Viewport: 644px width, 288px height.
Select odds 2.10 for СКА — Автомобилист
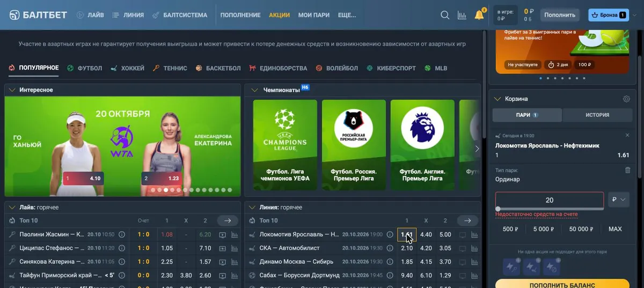[407, 248]
